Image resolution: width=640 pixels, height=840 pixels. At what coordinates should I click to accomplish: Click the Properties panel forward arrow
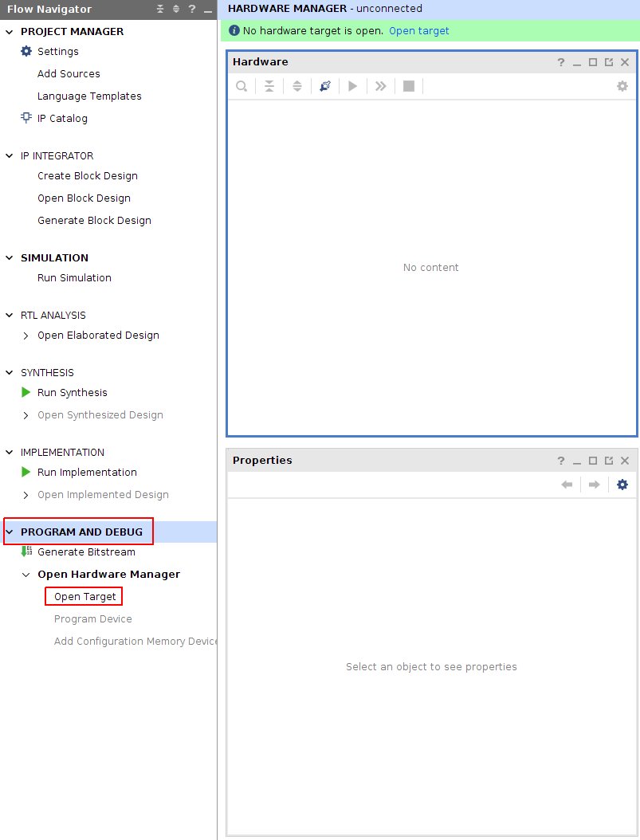(594, 485)
